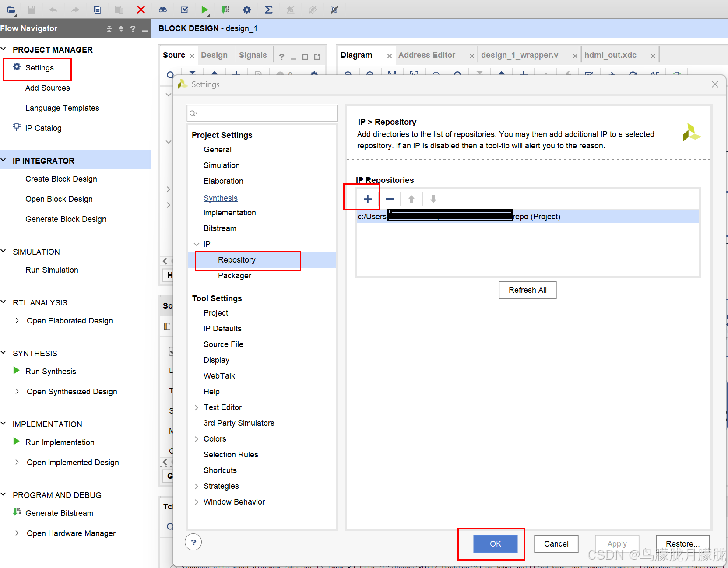Image resolution: width=728 pixels, height=568 pixels.
Task: Expand Colors in Tool Settings
Action: 197,439
